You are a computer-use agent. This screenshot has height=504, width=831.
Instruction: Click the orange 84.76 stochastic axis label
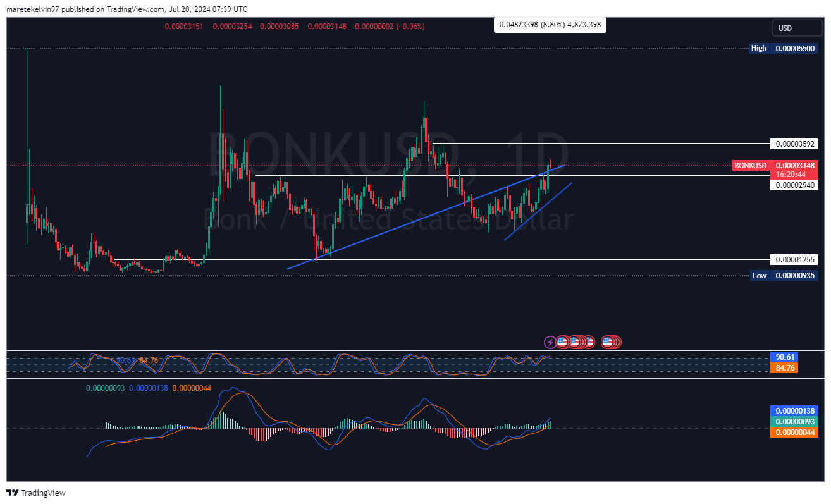pos(784,367)
